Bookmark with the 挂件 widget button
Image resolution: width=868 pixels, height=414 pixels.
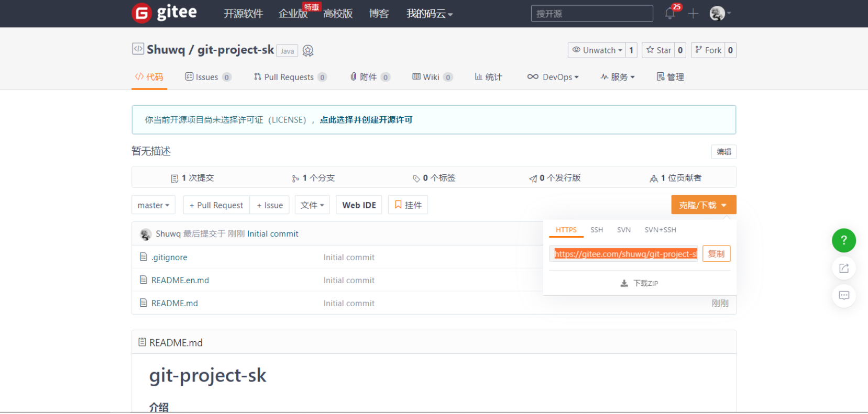click(x=408, y=205)
